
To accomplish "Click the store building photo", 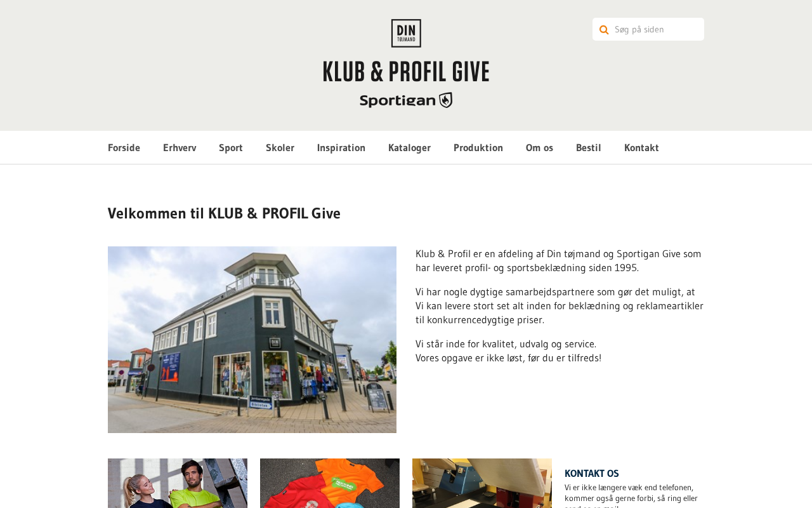I will [252, 340].
